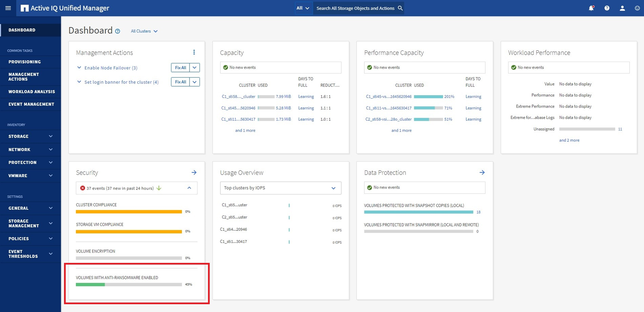Open the user account profile icon
Screen dimensions: 644x312
point(622,8)
